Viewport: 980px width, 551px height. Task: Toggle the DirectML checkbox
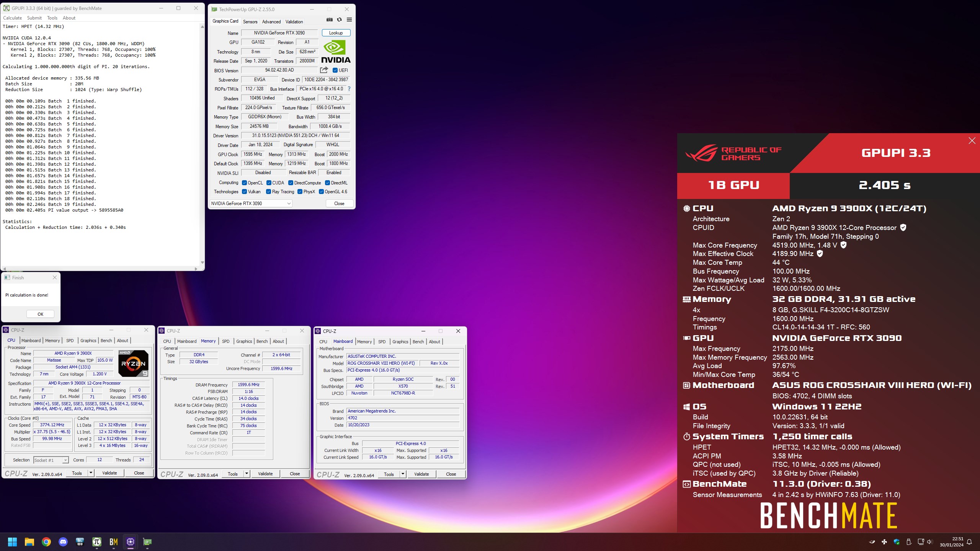(327, 183)
